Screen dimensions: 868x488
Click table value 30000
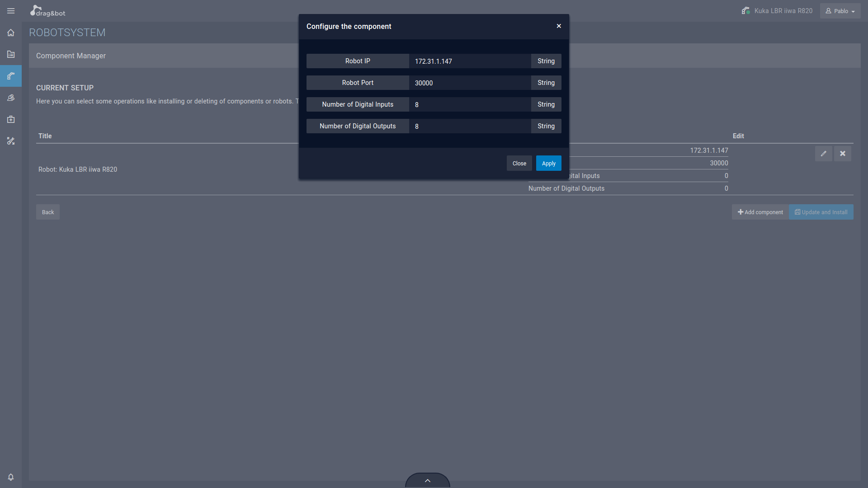click(719, 163)
